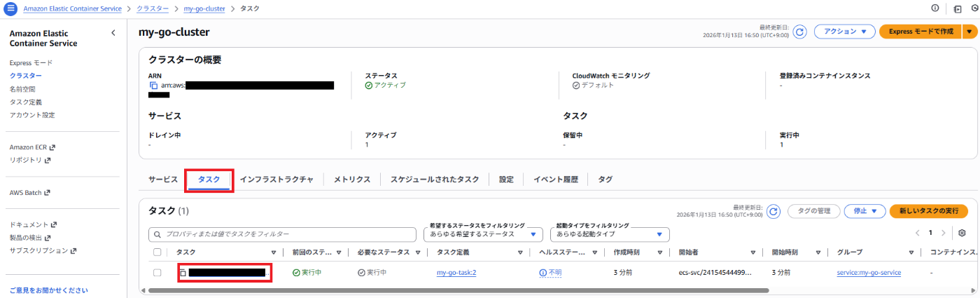
Task: Open AWS Batch external link
Action: pyautogui.click(x=29, y=192)
